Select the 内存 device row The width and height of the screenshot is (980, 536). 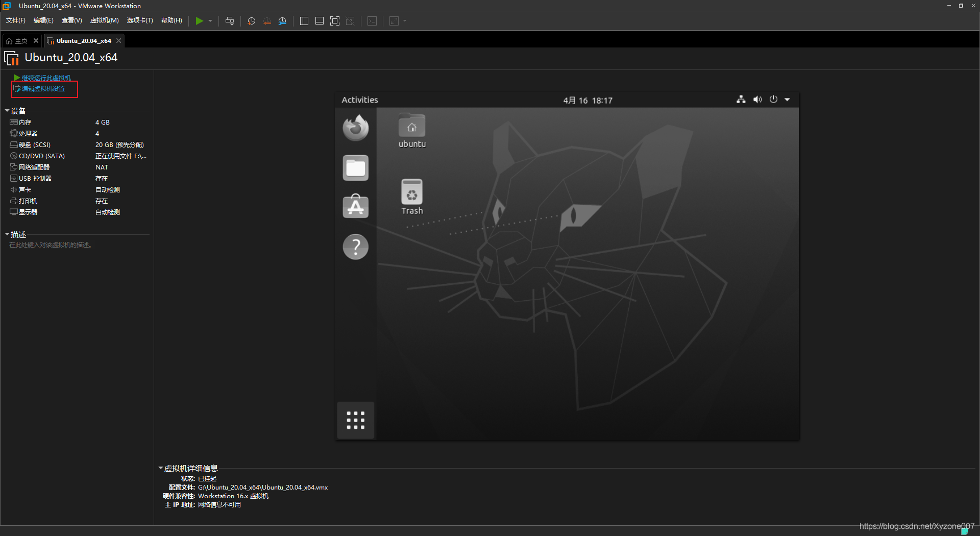click(x=79, y=123)
